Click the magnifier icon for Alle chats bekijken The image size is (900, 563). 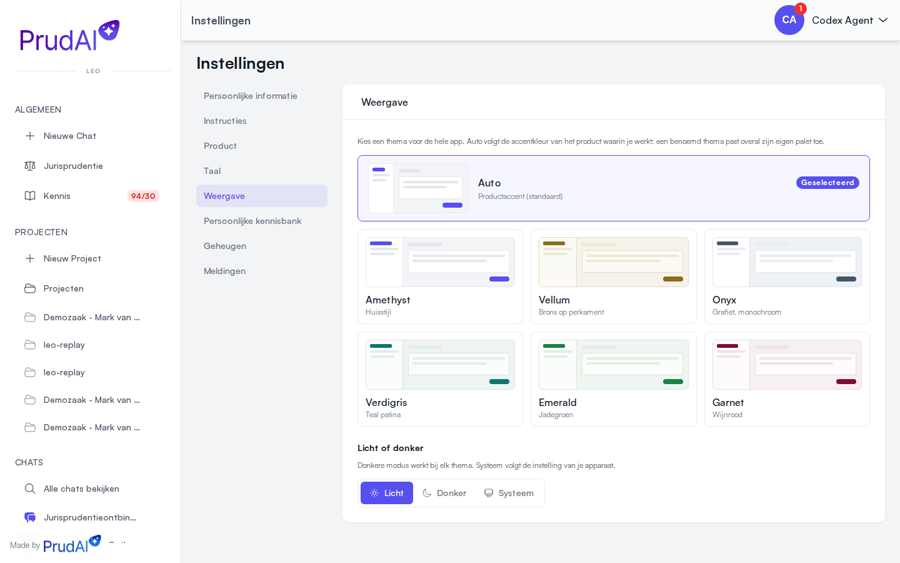point(30,488)
